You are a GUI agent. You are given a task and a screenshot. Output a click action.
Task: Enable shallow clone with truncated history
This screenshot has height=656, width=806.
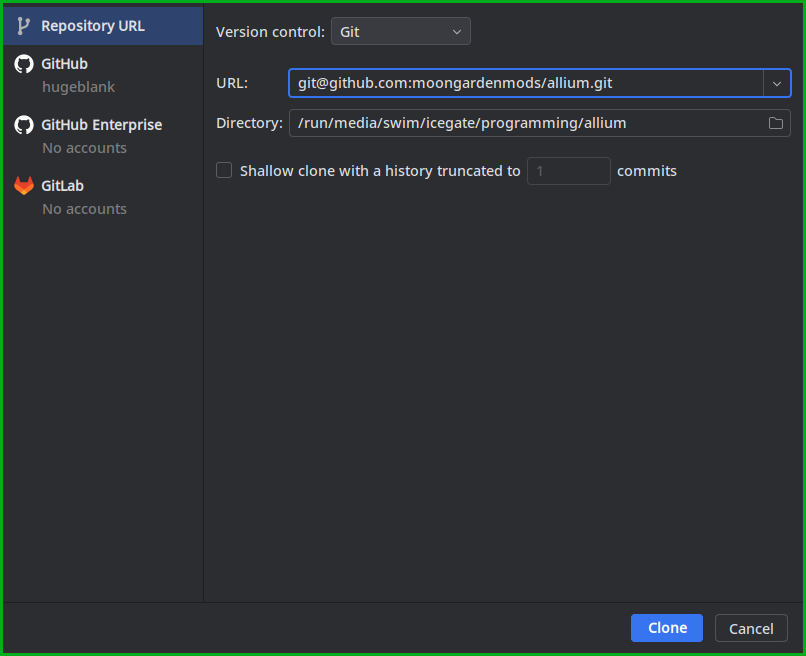click(x=224, y=170)
